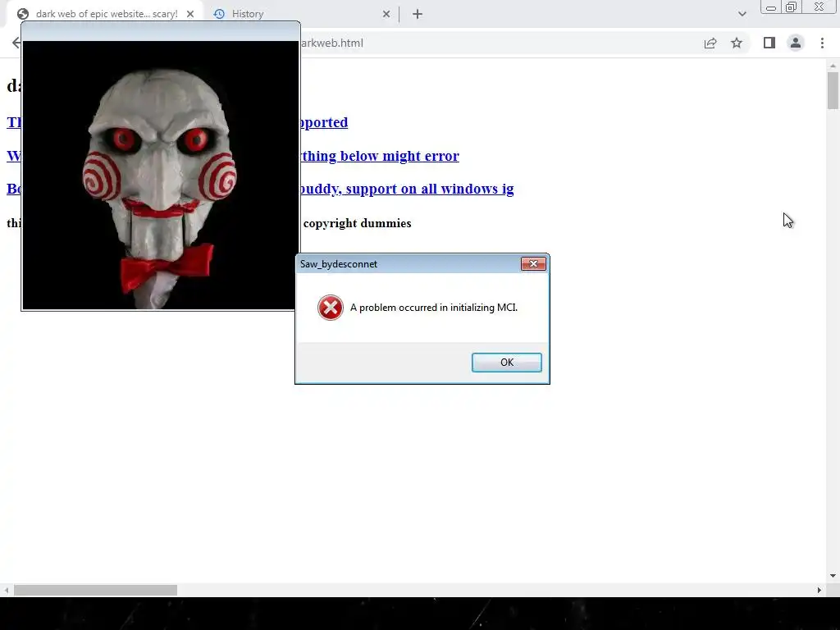Image resolution: width=840 pixels, height=630 pixels.
Task: Click OK in the Saw_bydesconnet error dialog
Action: [x=506, y=362]
